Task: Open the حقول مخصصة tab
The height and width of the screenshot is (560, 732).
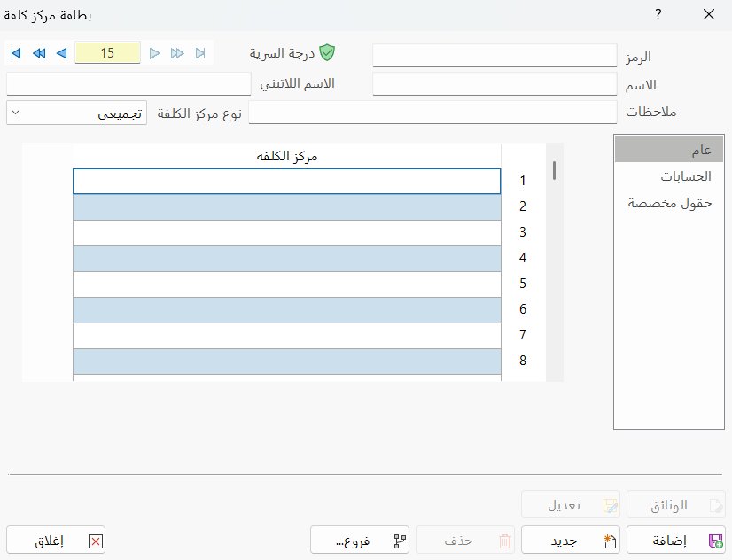Action: pos(669,204)
